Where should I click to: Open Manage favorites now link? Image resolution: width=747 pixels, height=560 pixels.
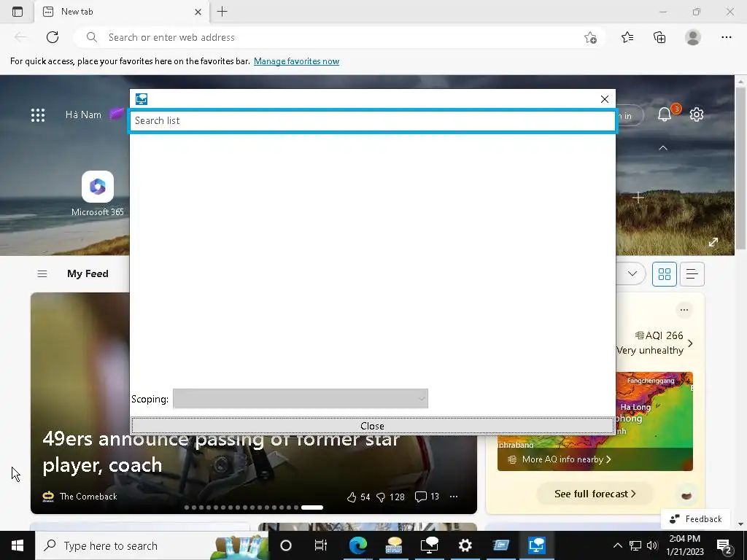pyautogui.click(x=296, y=61)
